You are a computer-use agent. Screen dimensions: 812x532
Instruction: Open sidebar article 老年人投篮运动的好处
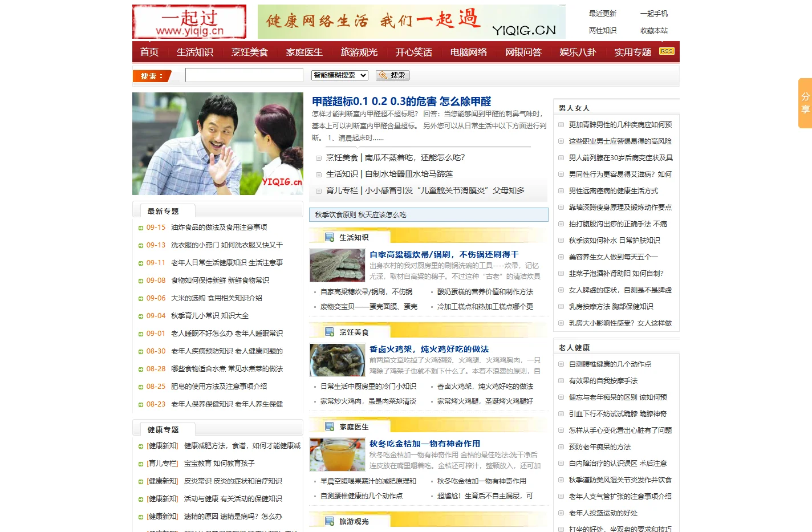tap(603, 513)
